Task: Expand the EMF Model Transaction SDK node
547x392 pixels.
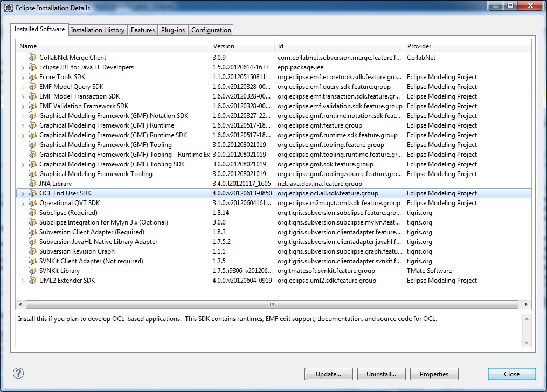Action: point(23,97)
